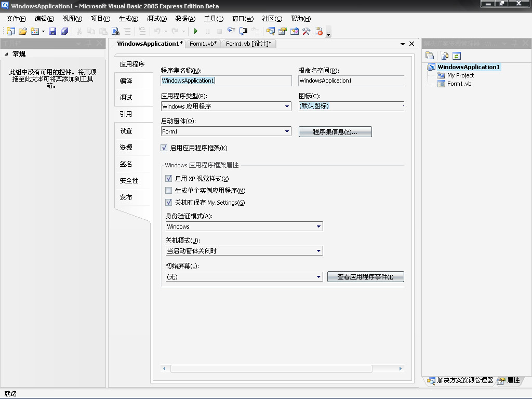Viewport: 532px width, 399px height.
Task: Click the 程序集信息 button
Action: [335, 131]
